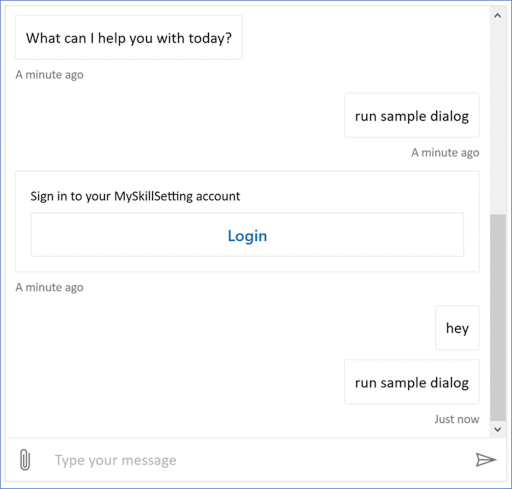Click 'Sign in to your MySkillSetting account' text
512x489 pixels.
pos(135,196)
